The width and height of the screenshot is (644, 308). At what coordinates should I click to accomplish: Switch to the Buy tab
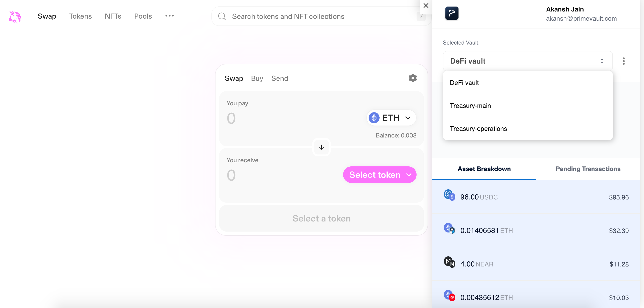coord(257,78)
